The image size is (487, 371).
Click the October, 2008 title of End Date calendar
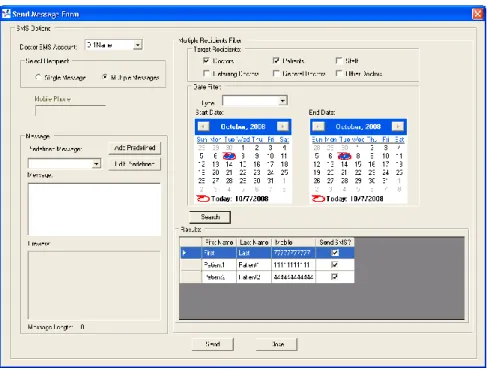click(x=358, y=126)
